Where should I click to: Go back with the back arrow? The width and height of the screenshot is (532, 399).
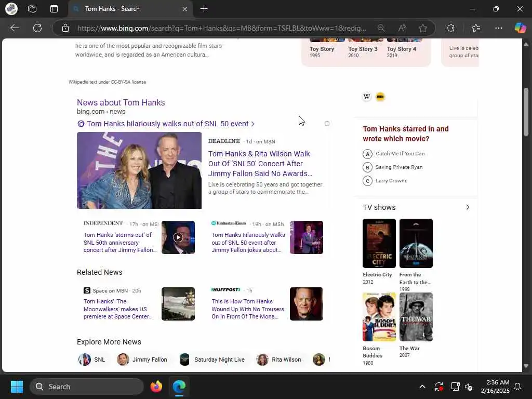[14, 28]
